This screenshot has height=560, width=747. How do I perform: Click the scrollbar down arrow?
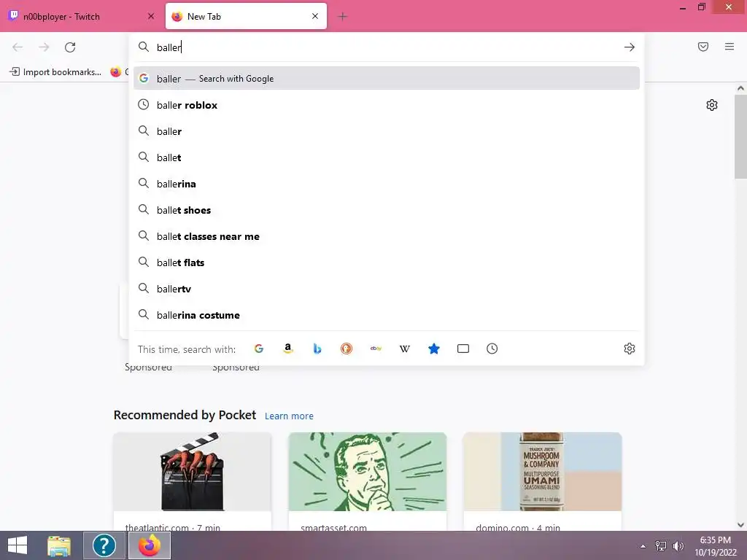pos(740,525)
